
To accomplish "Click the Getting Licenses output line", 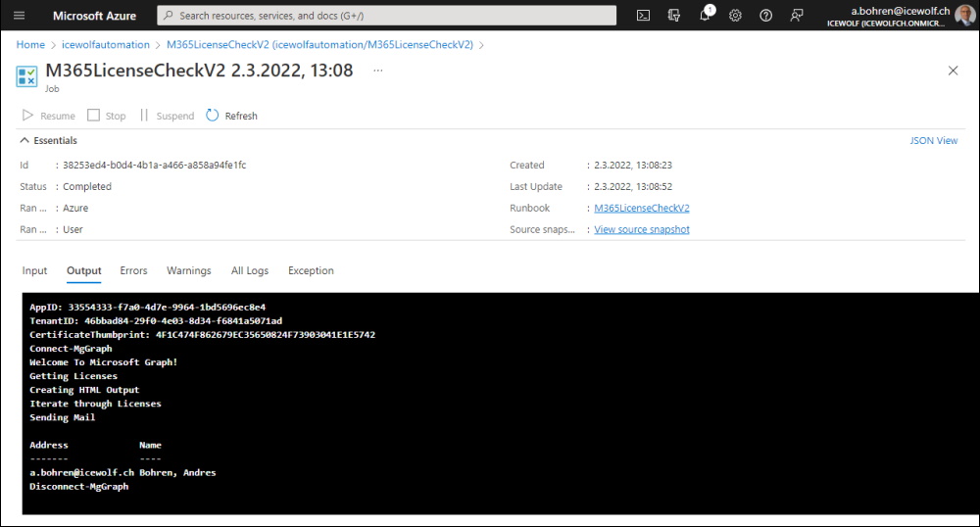I will [x=73, y=376].
